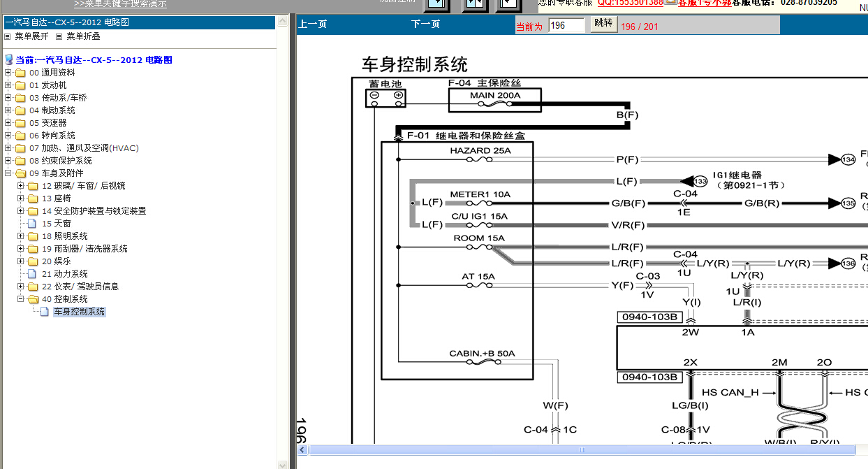Click the upper 0940-103B connector label
The height and width of the screenshot is (469, 868).
click(x=649, y=317)
